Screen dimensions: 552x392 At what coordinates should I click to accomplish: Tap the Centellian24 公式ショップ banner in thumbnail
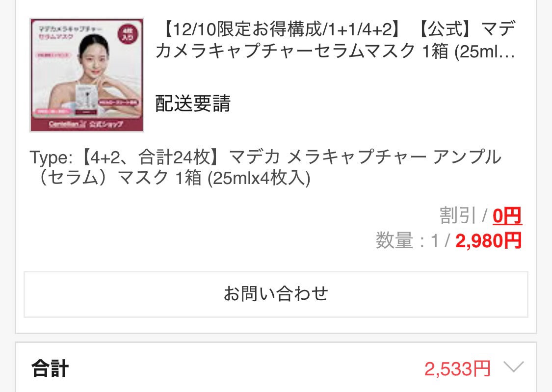[x=86, y=124]
